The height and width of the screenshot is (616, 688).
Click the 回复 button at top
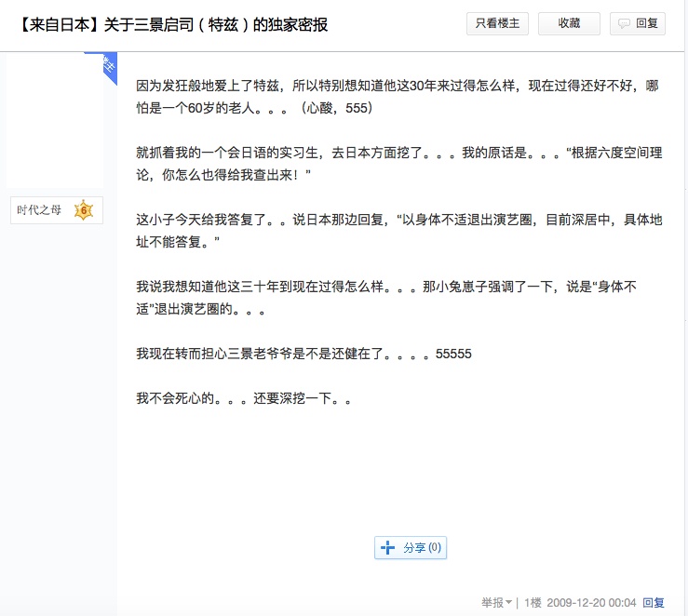tap(638, 23)
